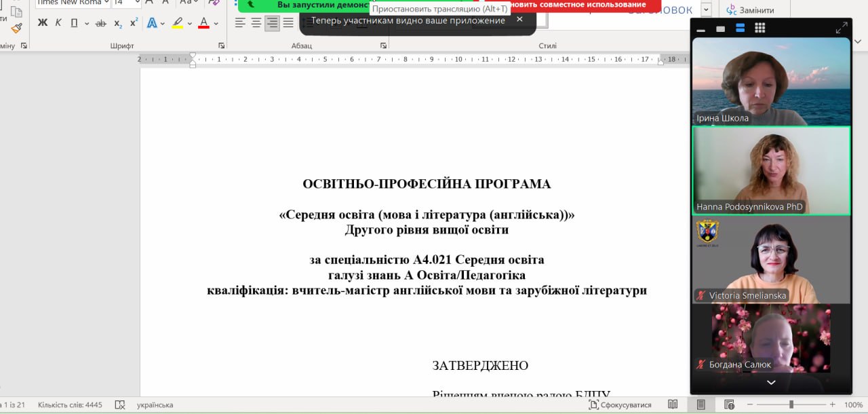This screenshot has height=414, width=868.
Task: Click Замінити (Replace) button
Action: click(x=750, y=10)
